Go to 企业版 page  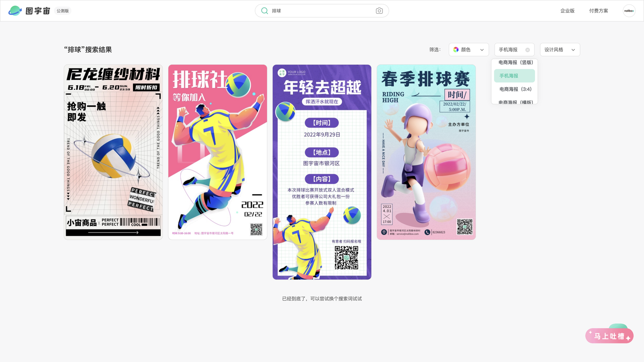click(567, 11)
